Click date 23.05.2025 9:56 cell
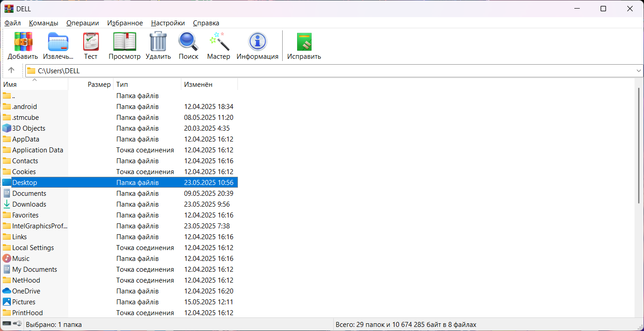This screenshot has width=644, height=331. click(207, 204)
